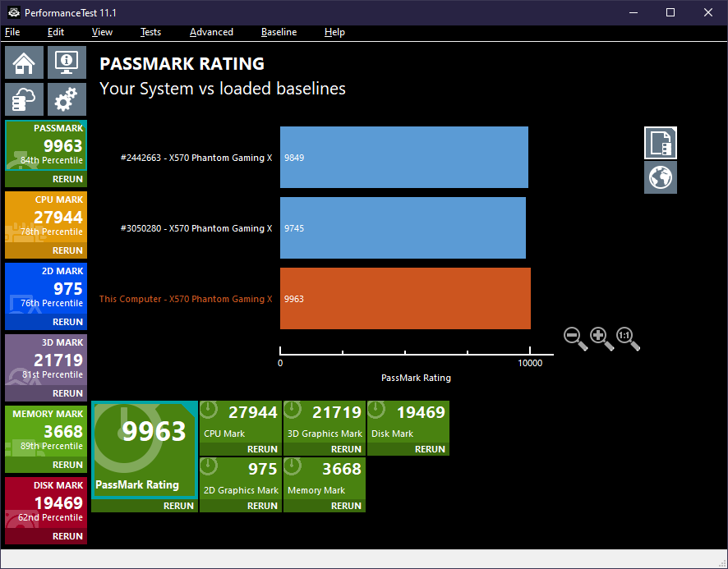The height and width of the screenshot is (569, 728).
Task: Go to the Home screen icon
Action: (x=24, y=62)
